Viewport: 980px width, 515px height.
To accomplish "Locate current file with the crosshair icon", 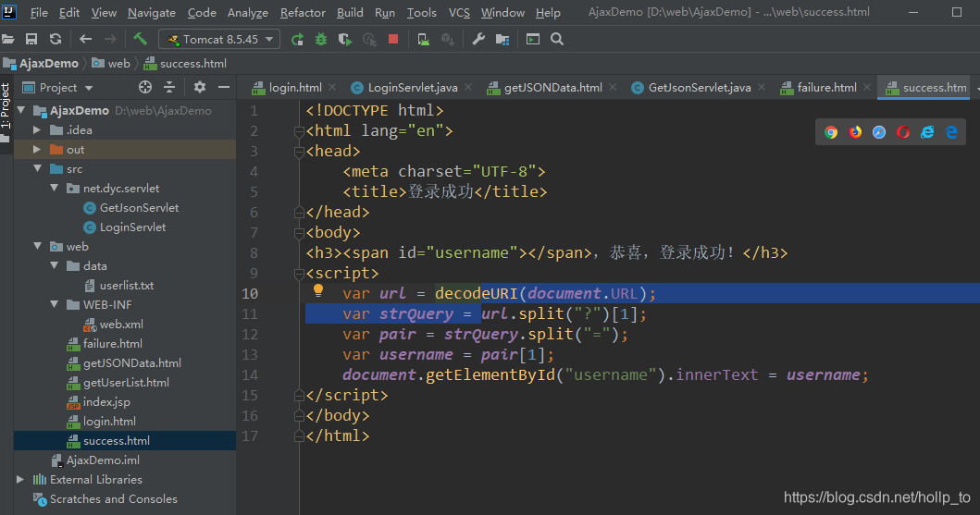I will pos(145,88).
